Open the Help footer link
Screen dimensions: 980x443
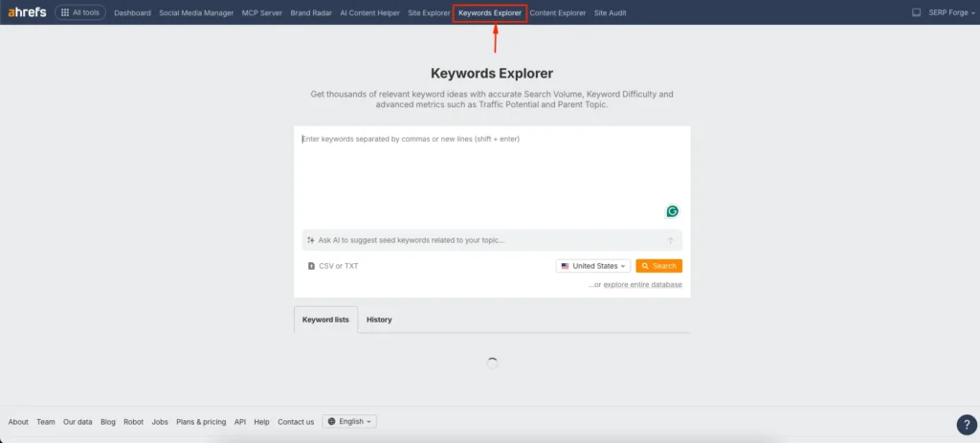click(262, 422)
